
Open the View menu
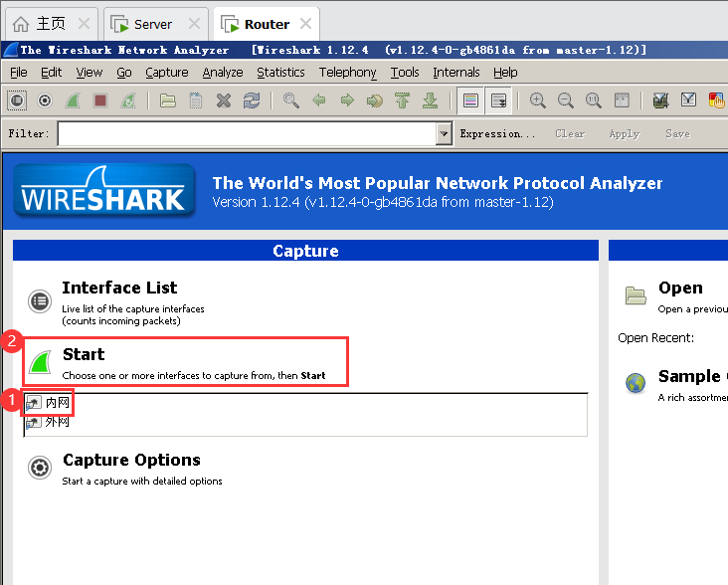90,73
